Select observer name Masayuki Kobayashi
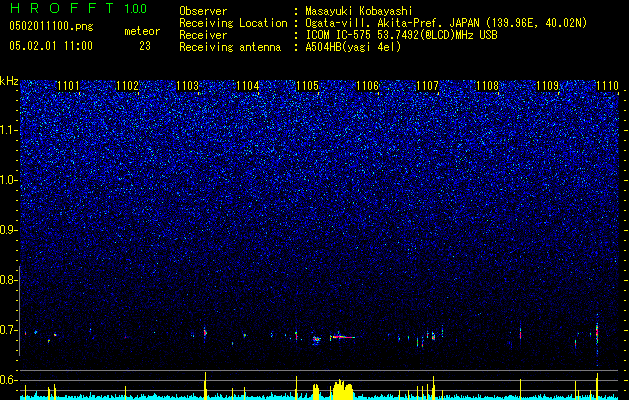 point(359,11)
